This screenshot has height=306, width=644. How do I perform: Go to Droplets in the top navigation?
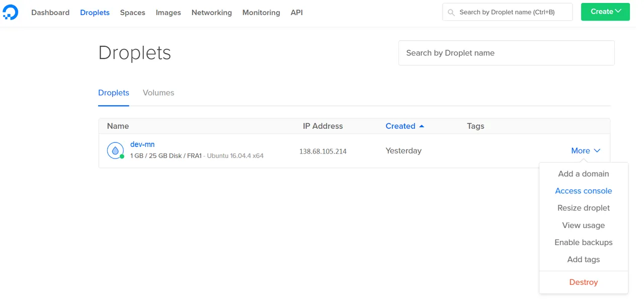[x=95, y=13]
